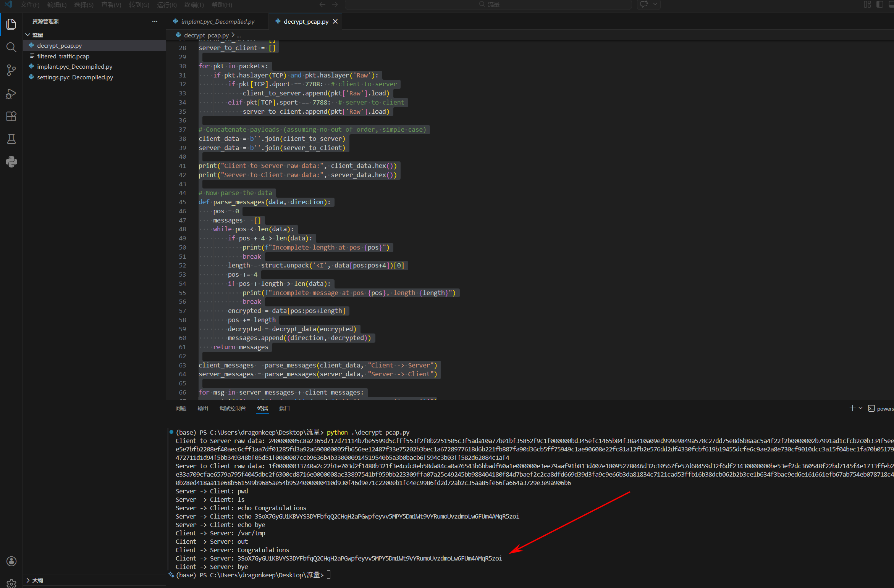Open the Testing flask icon view
The image size is (894, 588).
[x=11, y=139]
